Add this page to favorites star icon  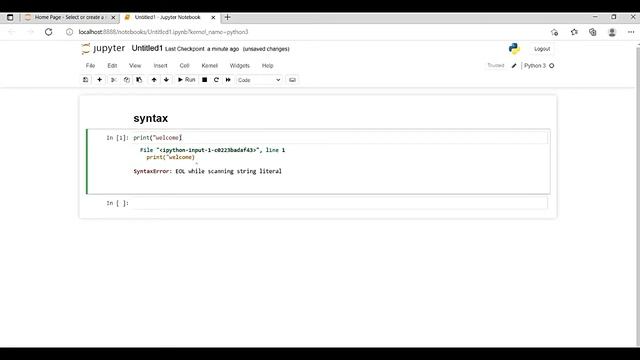[x=554, y=32]
